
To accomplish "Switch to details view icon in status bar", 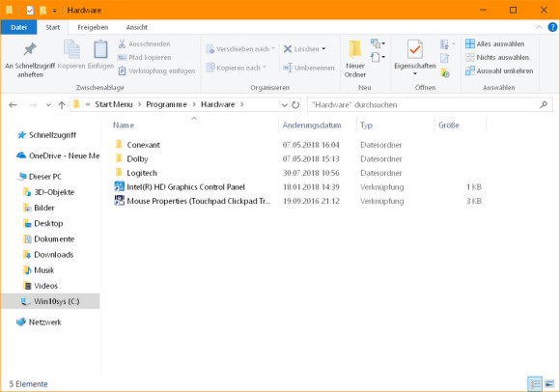I will pyautogui.click(x=535, y=384).
